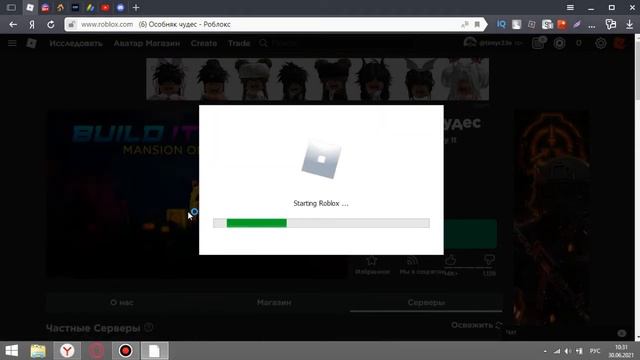Open the Roblox notifications icon
This screenshot has height=360, width=640.
539,43
